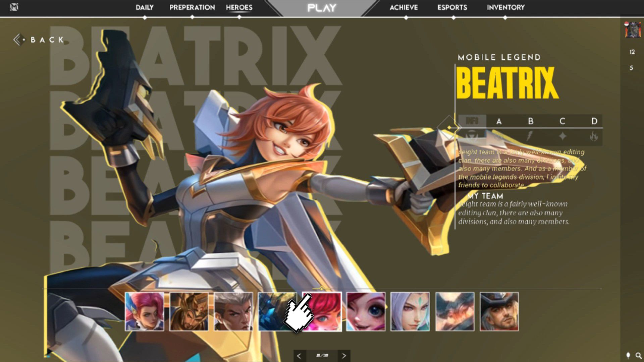Select the golden armored hero thumbnail
The width and height of the screenshot is (644, 362).
(189, 312)
